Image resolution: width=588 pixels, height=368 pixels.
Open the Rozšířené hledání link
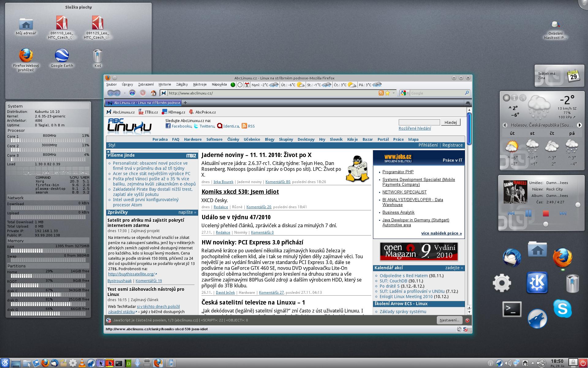pyautogui.click(x=415, y=128)
